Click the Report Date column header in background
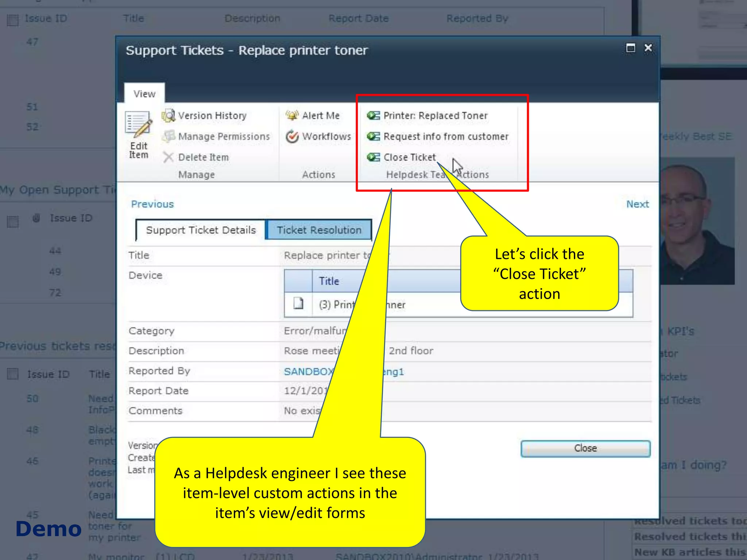This screenshot has height=560, width=747. 359,18
